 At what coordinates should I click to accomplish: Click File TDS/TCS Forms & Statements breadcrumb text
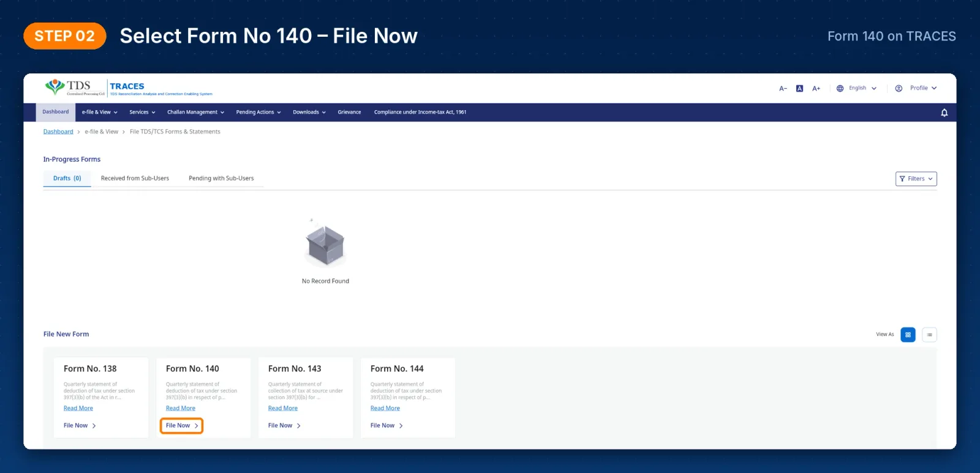175,132
